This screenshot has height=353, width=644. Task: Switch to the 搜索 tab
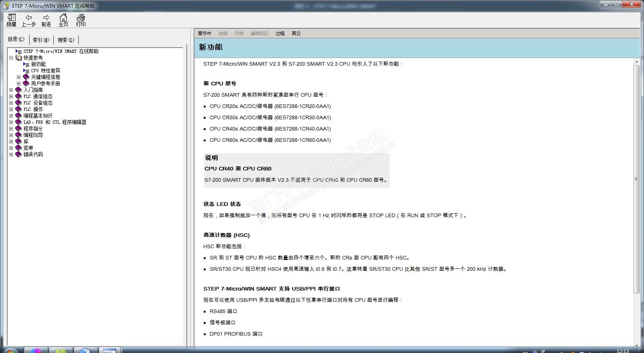66,40
